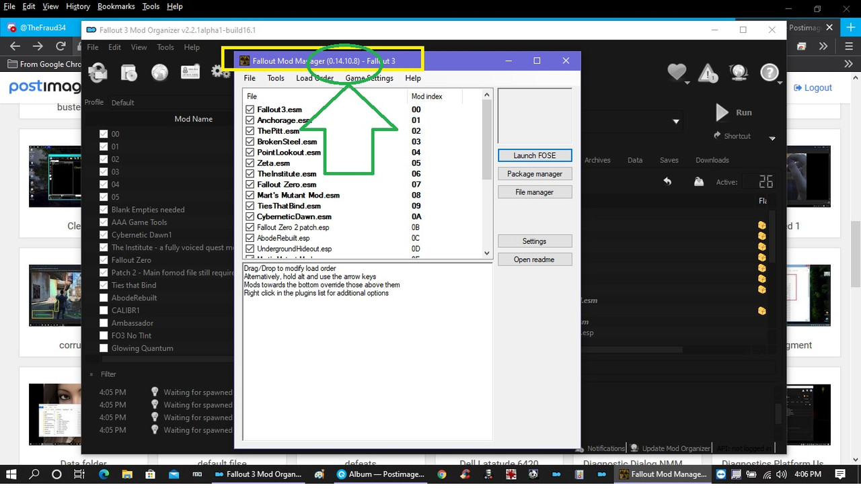Viewport: 861px width, 504px height.
Task: Toggle CyberneticDawn.esm checkbox
Action: [x=250, y=216]
